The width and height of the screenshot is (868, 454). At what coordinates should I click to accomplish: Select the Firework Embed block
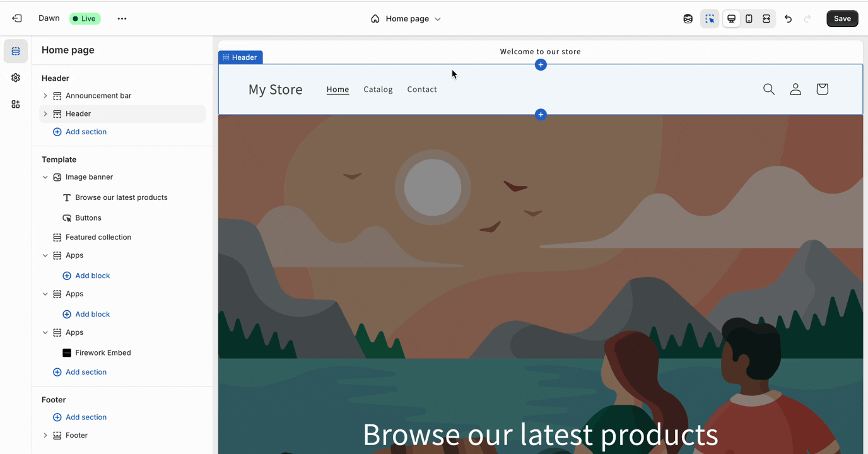coord(103,353)
